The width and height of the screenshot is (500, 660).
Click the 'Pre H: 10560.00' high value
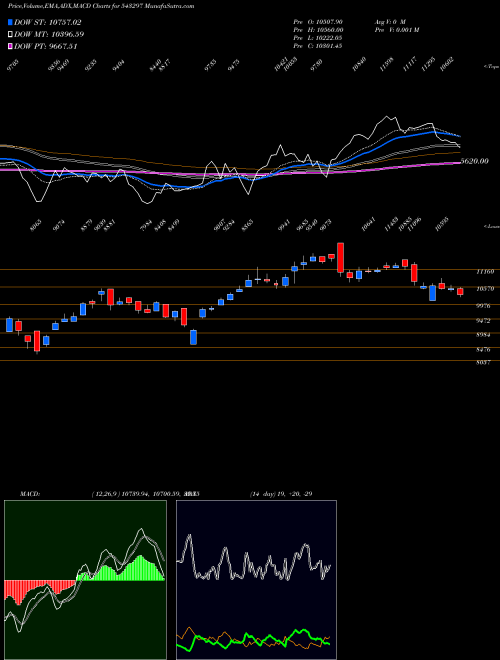click(x=318, y=29)
